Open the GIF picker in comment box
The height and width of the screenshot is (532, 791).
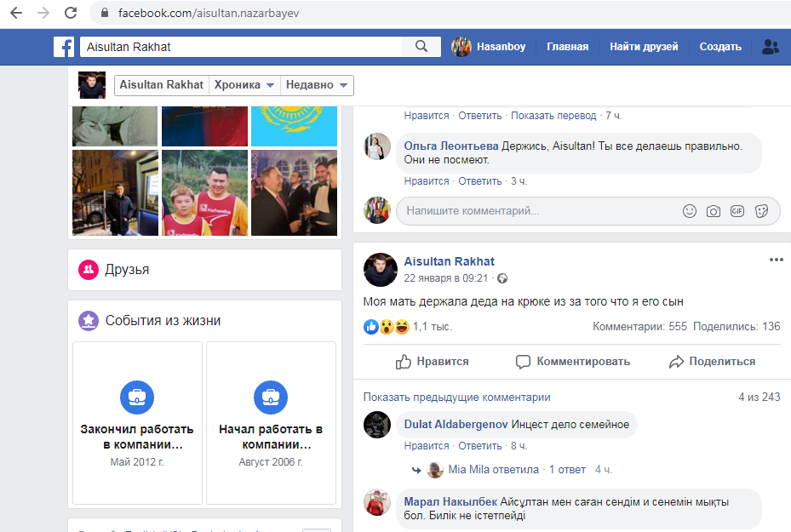tap(737, 211)
